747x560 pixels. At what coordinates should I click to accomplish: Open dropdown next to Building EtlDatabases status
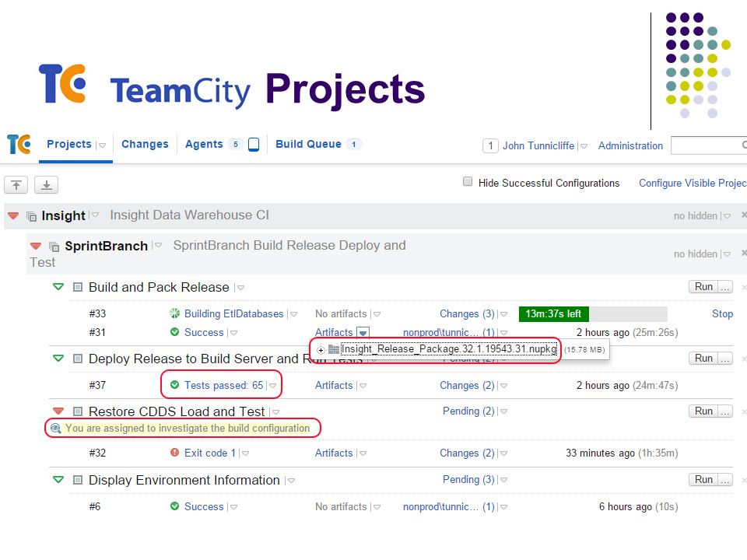pos(293,314)
